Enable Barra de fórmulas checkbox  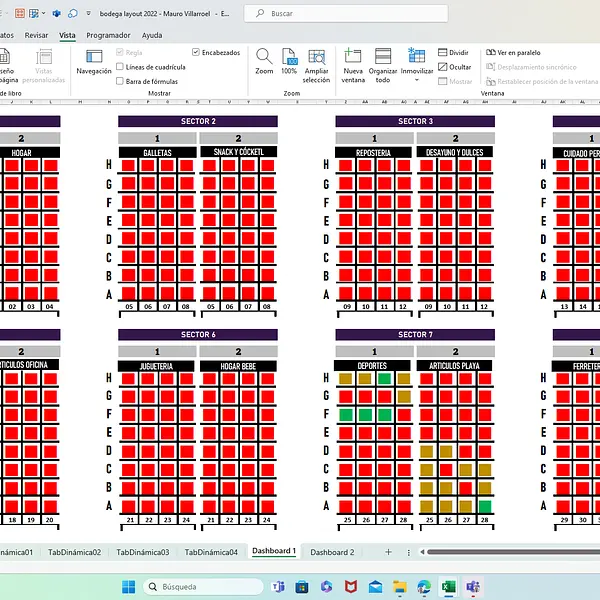(120, 81)
